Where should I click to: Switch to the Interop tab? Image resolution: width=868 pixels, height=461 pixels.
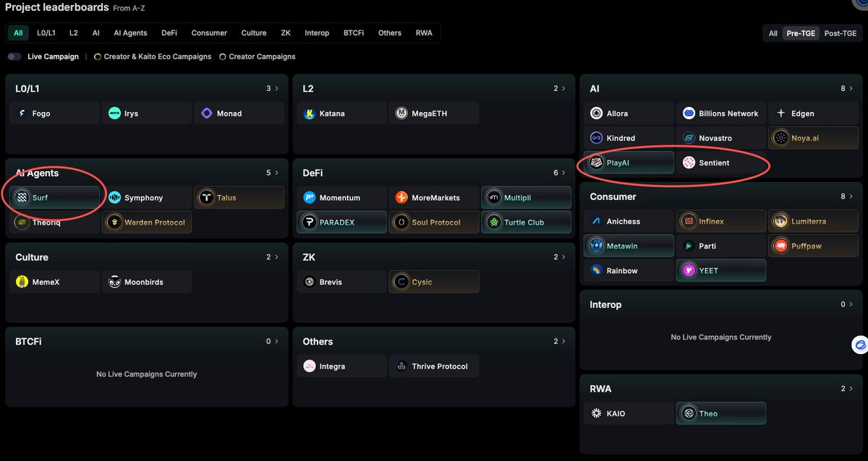tap(317, 33)
